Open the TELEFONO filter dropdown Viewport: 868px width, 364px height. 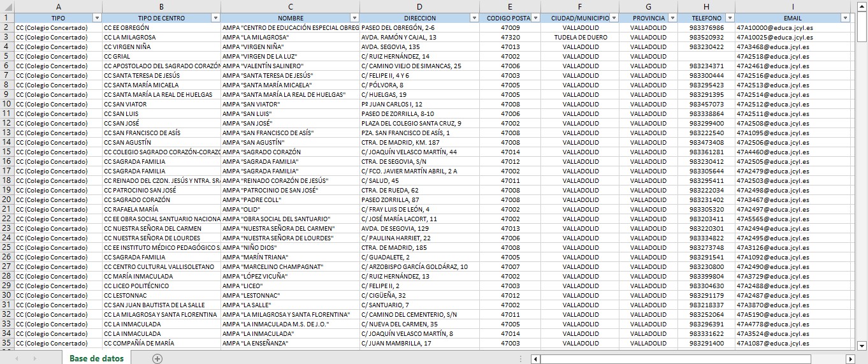tap(729, 18)
